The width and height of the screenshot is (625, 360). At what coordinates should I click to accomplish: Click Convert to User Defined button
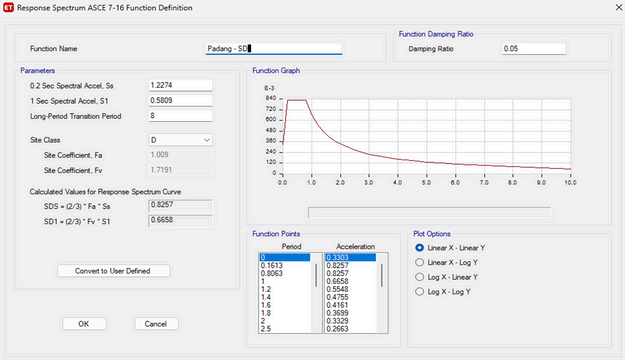pos(113,271)
